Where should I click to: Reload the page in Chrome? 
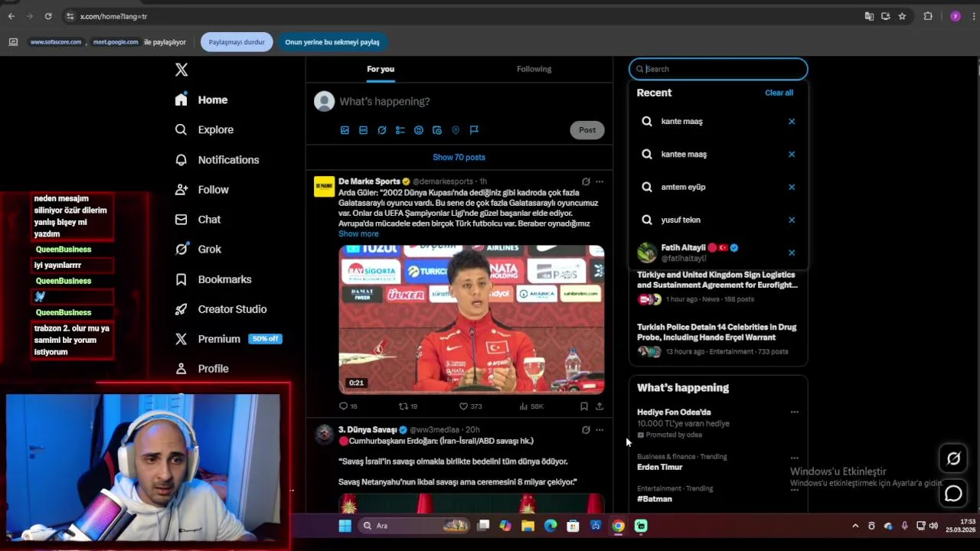[x=48, y=16]
